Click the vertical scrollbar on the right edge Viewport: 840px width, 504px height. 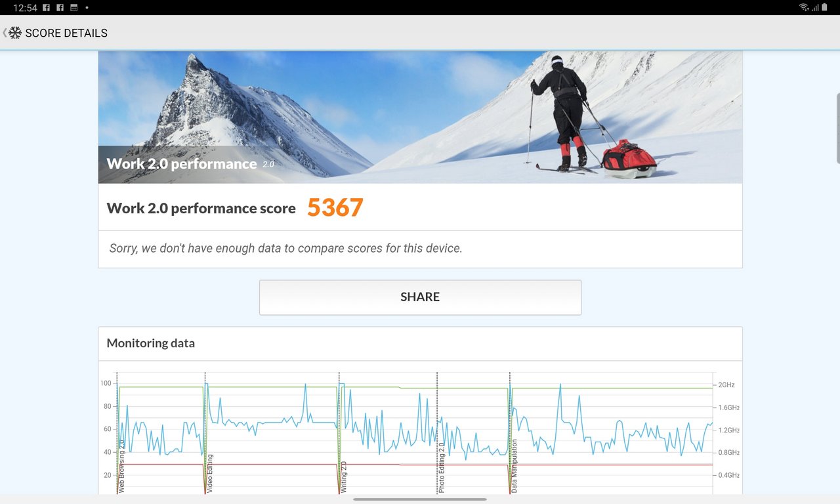[837, 128]
